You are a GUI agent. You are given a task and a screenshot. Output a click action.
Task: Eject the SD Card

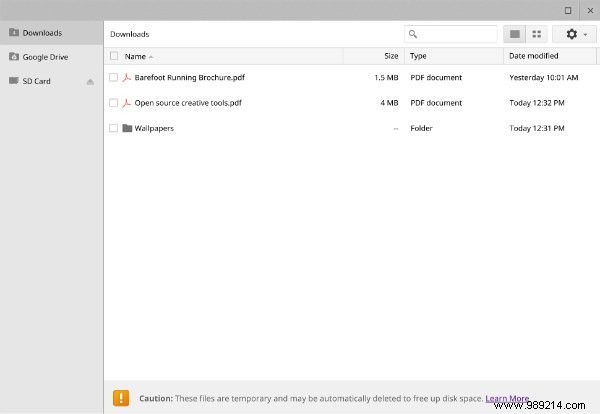[x=90, y=81]
